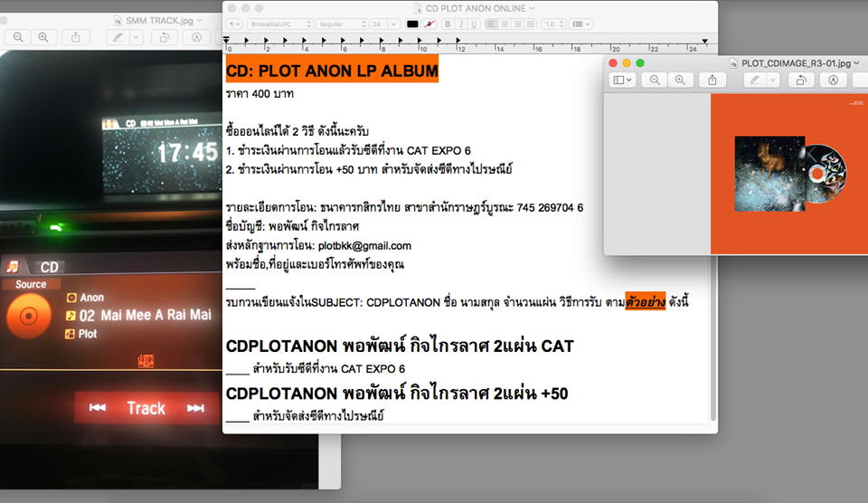
Task: Close the PLOT_CDIMAGE_R3-01.jpg window
Action: tap(613, 63)
